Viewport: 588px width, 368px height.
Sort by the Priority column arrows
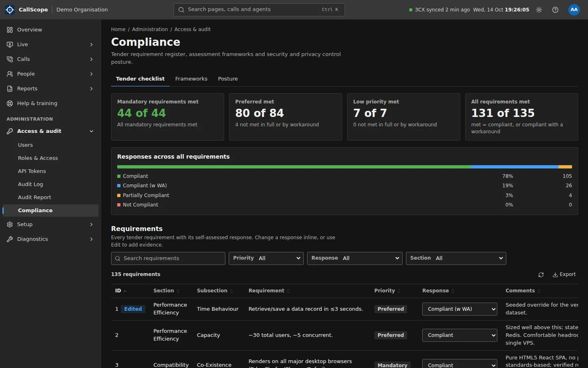click(x=399, y=291)
